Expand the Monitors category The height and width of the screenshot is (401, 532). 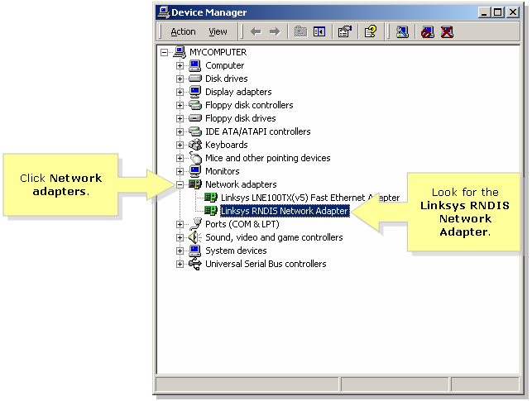(x=180, y=171)
